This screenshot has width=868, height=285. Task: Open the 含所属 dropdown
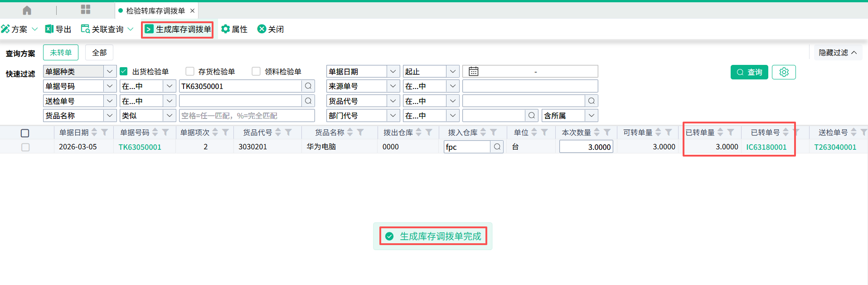[x=591, y=116]
